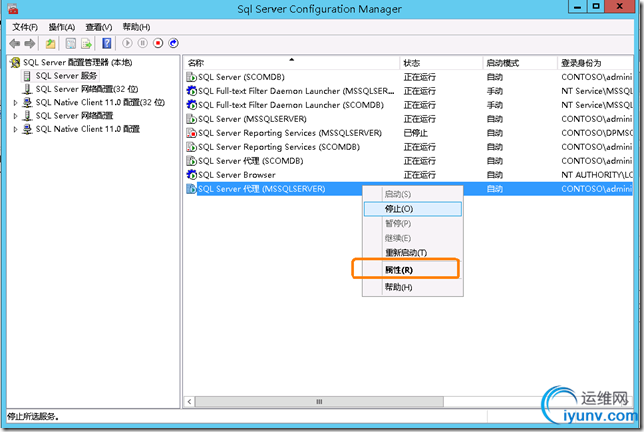Sort by the 名称 column header
The height and width of the screenshot is (432, 644).
point(291,63)
